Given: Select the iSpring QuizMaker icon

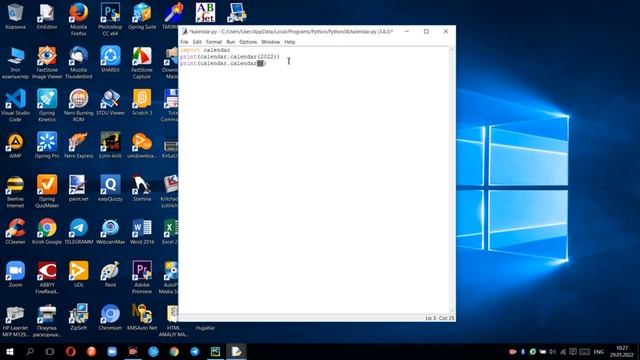Looking at the screenshot, I should 47,191.
